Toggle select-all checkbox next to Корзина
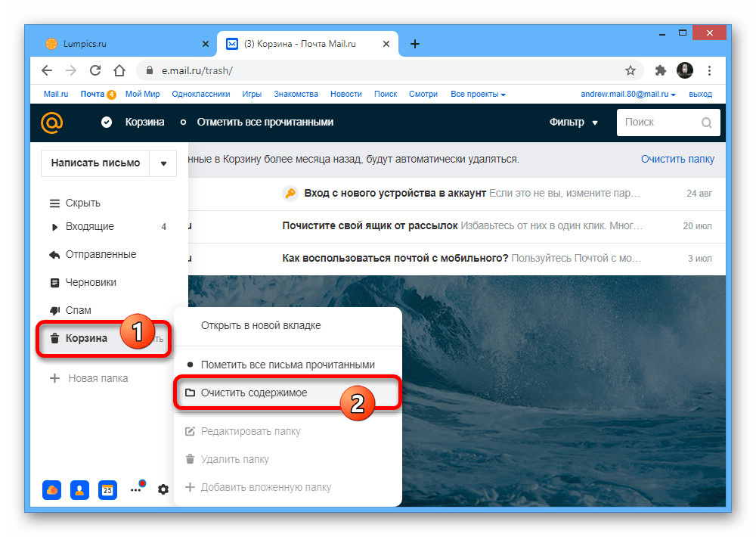Screen dimensions: 756x537 click(107, 123)
